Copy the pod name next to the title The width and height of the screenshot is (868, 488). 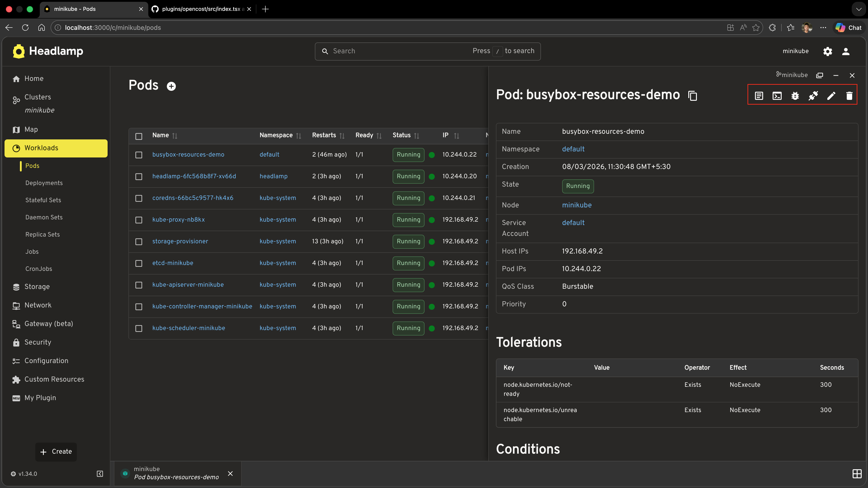point(692,95)
